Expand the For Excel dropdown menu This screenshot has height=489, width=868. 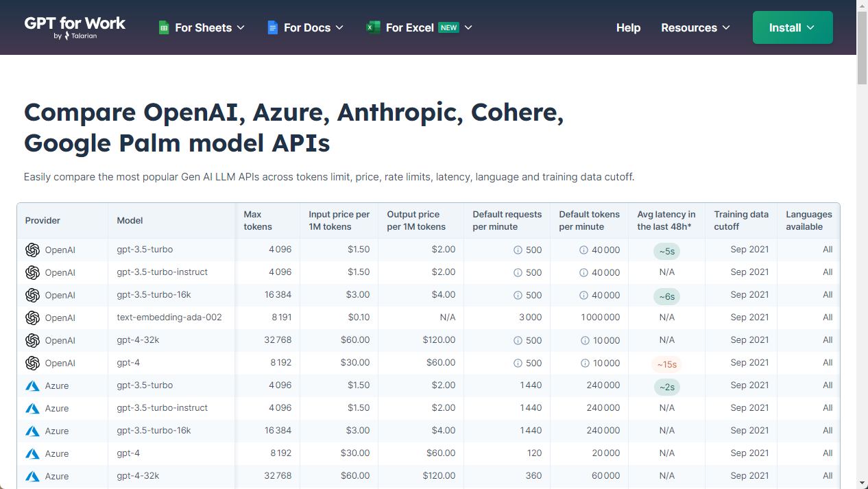(419, 27)
